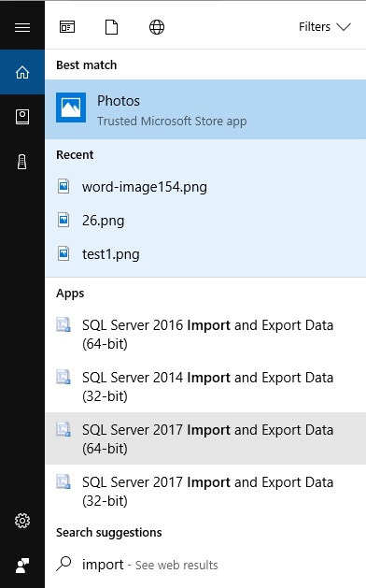Screen dimensions: 366x588
Task: Filter results by Documents icon
Action: pyautogui.click(x=112, y=27)
